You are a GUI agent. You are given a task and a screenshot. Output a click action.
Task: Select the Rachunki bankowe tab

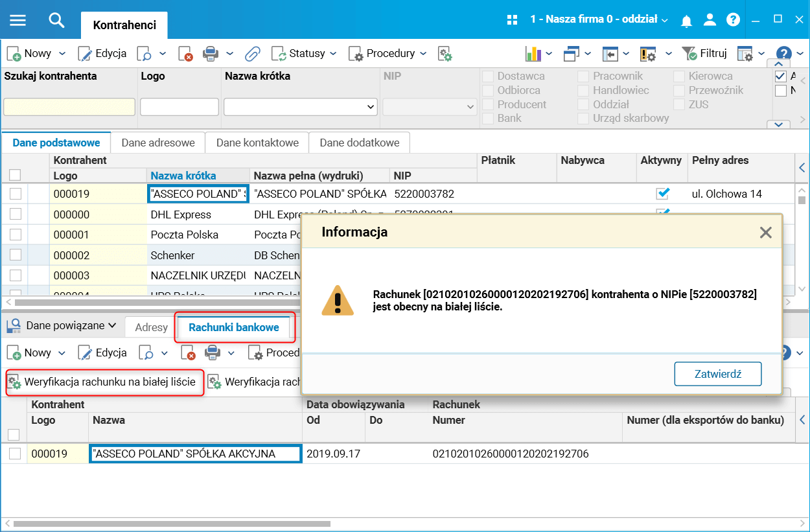click(x=234, y=327)
